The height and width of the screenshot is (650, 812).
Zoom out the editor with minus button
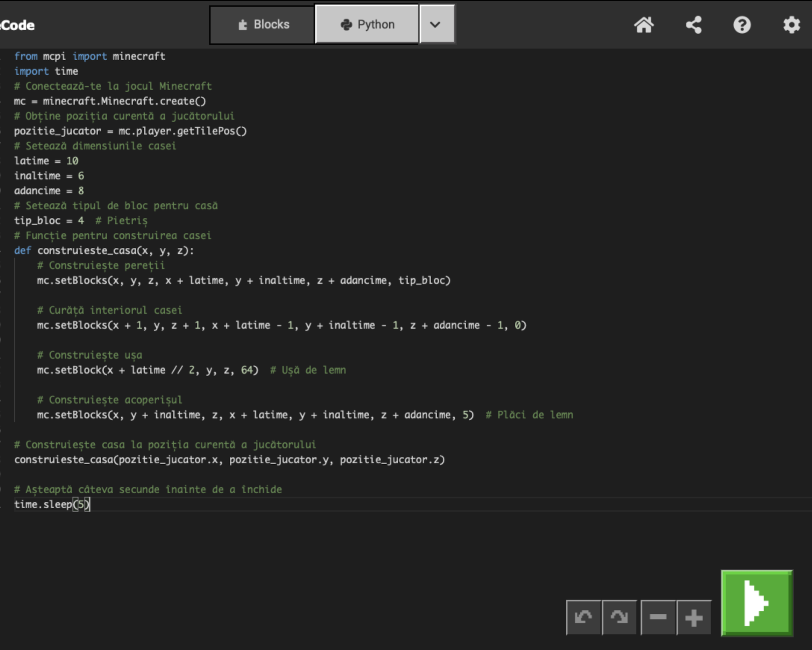tap(658, 617)
